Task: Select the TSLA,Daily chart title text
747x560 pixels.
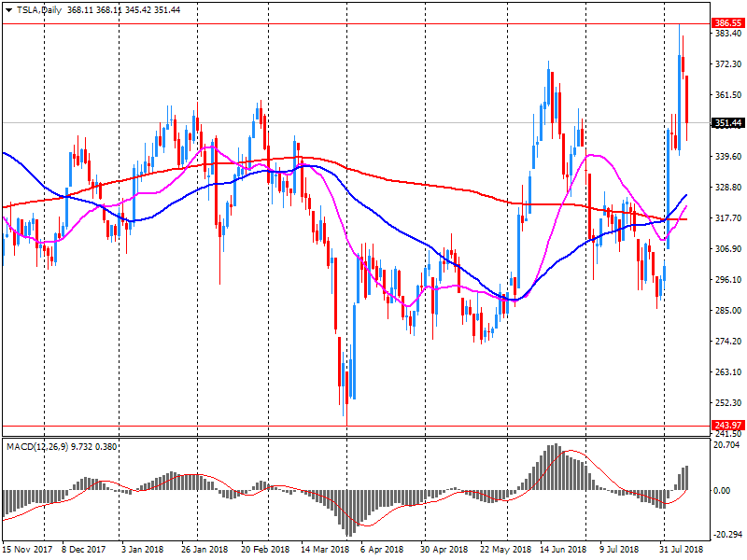Action: [39, 10]
